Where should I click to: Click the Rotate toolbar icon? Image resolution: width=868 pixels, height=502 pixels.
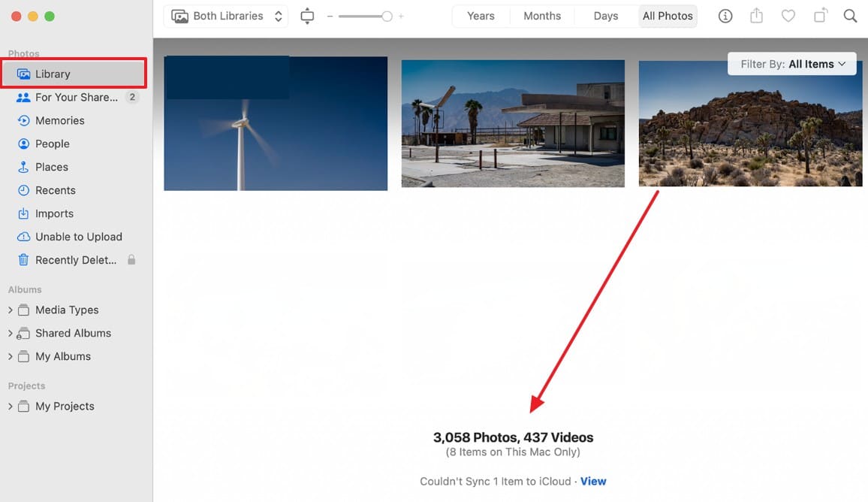(821, 16)
